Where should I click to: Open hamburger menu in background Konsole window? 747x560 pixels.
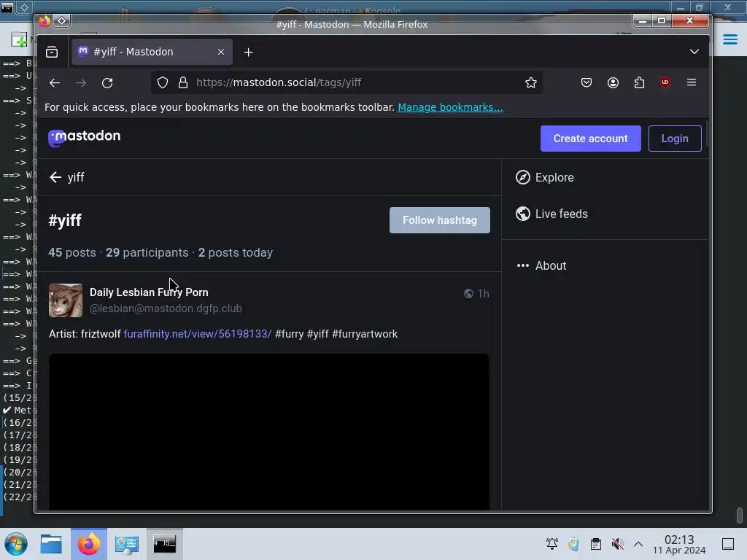(x=729, y=39)
